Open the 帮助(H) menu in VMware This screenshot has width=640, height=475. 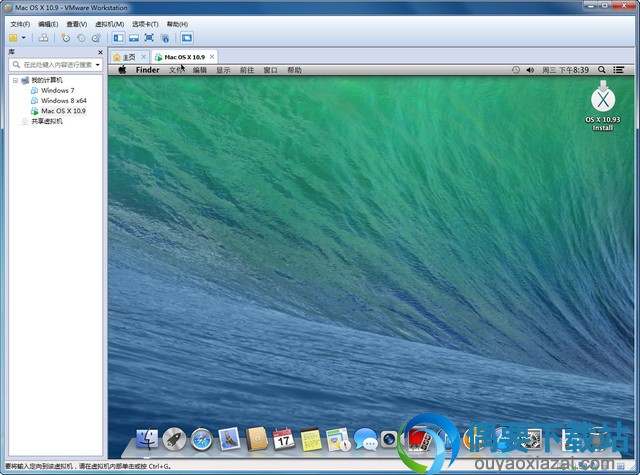click(x=177, y=24)
